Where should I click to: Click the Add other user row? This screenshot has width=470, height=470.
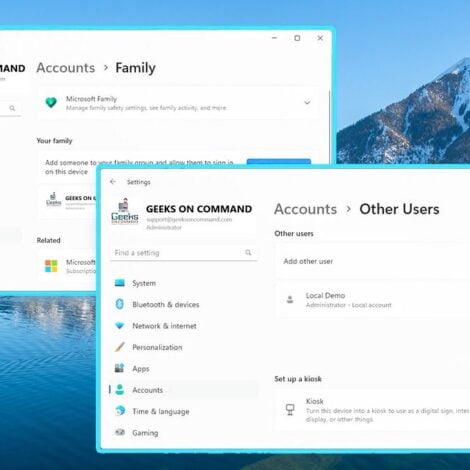373,261
